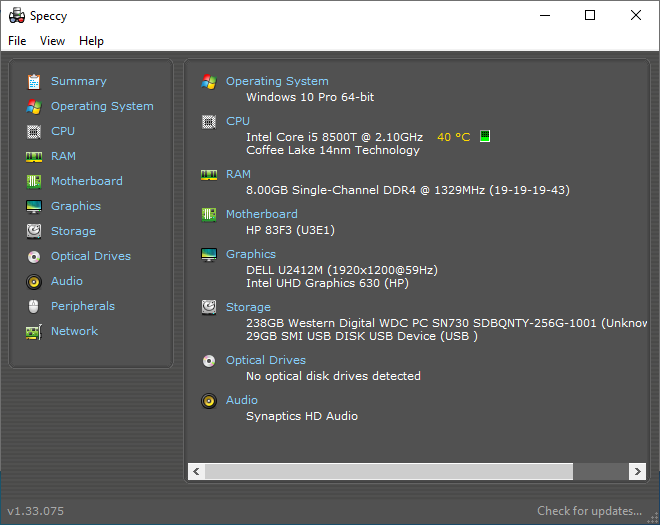Open the Storage section in sidebar

click(x=73, y=231)
